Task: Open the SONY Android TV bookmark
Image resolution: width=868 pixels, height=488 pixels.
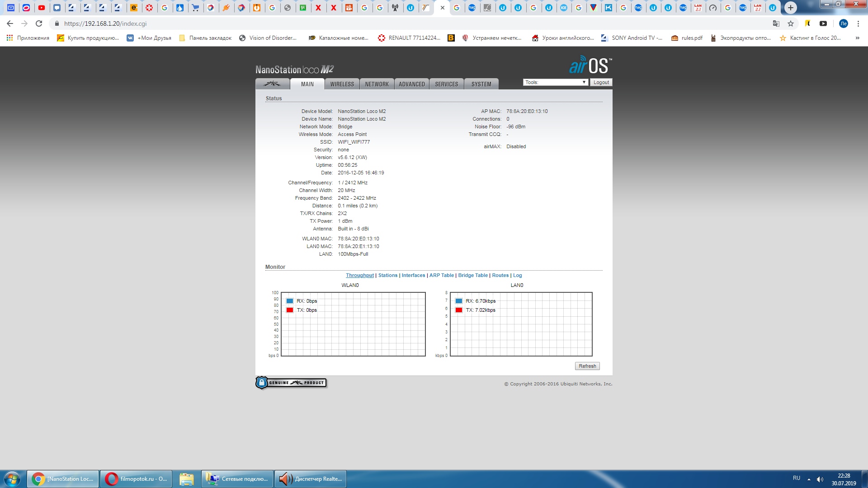Action: pyautogui.click(x=632, y=38)
